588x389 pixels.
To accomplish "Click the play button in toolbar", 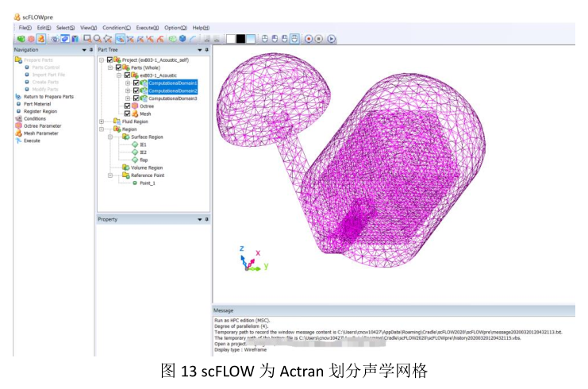I will click(332, 39).
